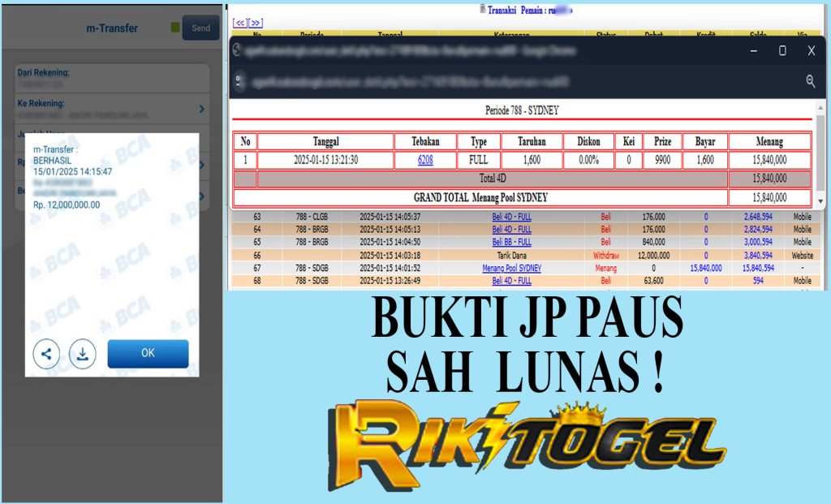This screenshot has height=504, width=831.
Task: Click debet value 840,000 in row 65
Action: (x=653, y=242)
